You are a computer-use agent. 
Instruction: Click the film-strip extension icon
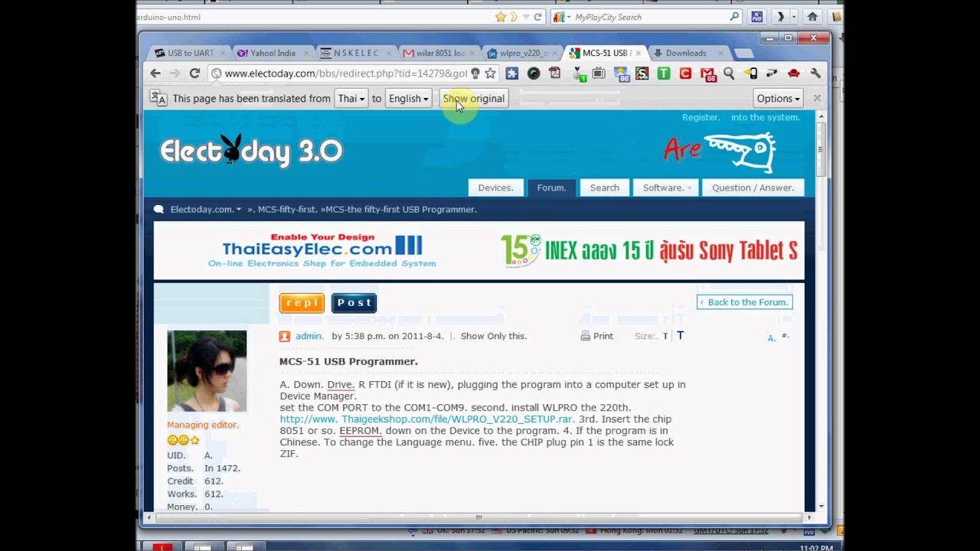click(599, 73)
